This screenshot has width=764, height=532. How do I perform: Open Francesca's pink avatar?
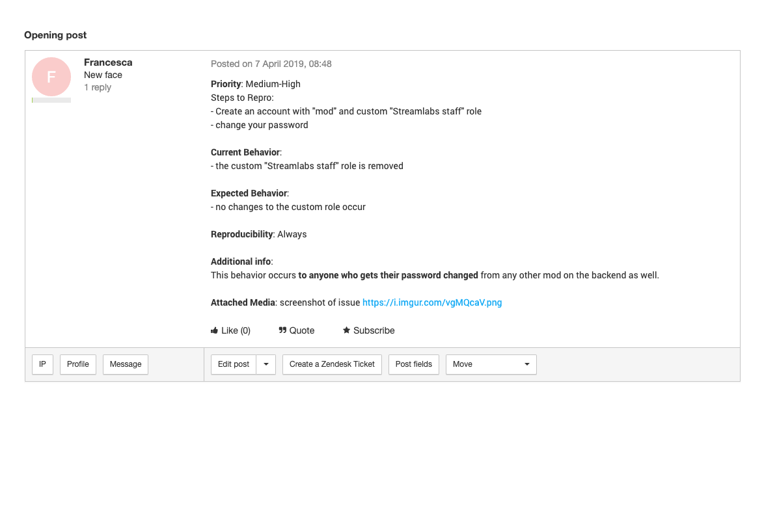51,76
